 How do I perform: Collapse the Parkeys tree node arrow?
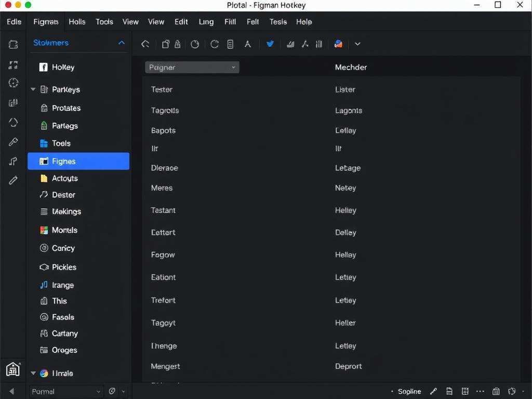tap(33, 89)
